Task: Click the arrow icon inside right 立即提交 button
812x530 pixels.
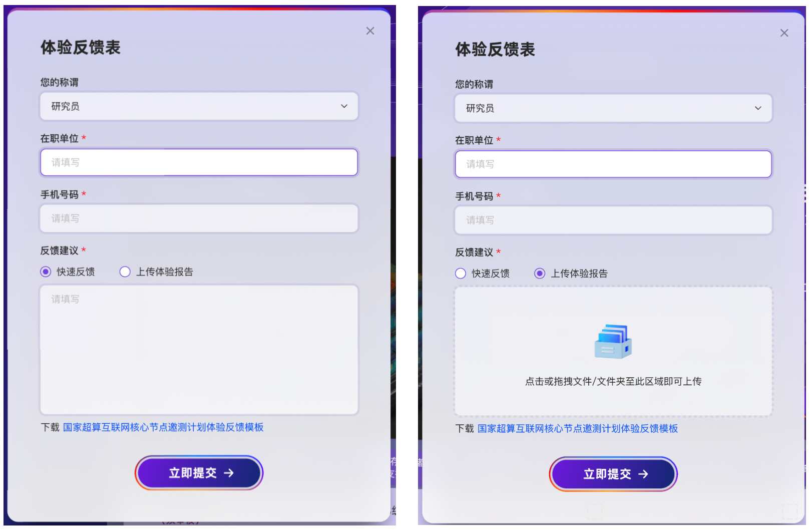Action: pyautogui.click(x=644, y=474)
